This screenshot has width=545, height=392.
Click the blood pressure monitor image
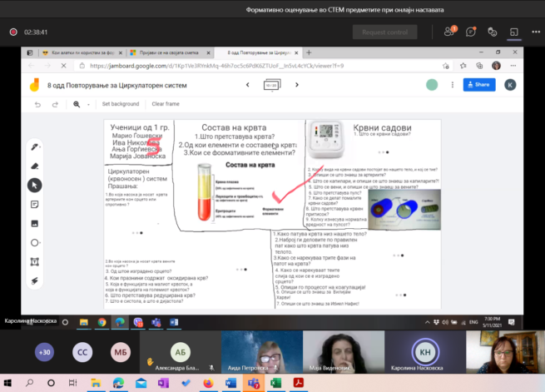[325, 139]
